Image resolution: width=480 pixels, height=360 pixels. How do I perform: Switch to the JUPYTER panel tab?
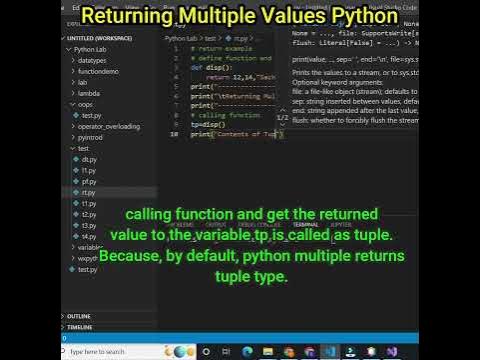click(x=341, y=225)
